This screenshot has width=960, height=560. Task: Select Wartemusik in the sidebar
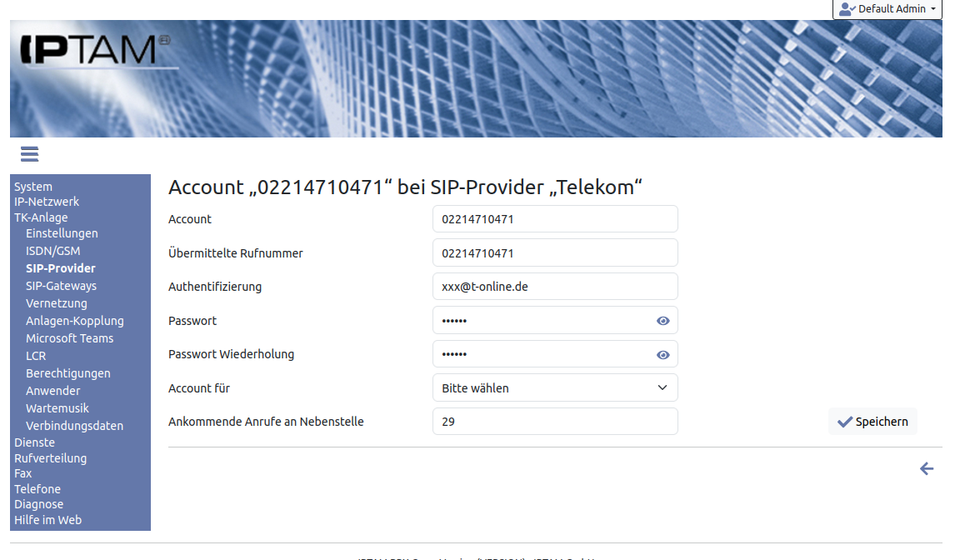coord(57,408)
